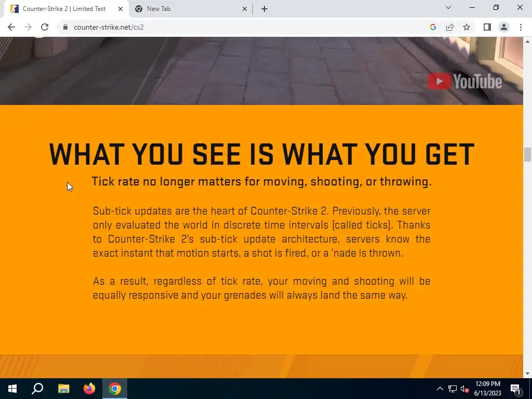532x399 pixels.
Task: Click the scroll-up arrow of the page scrollbar
Action: pos(527,42)
